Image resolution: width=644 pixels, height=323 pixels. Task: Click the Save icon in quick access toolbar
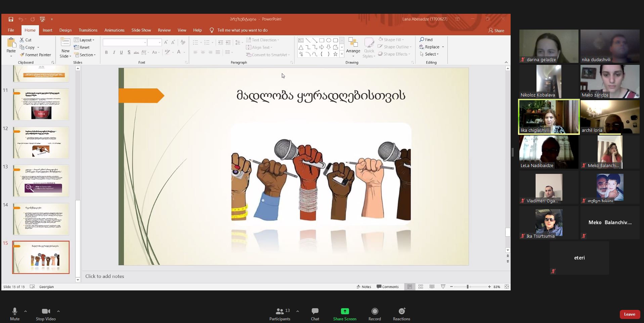(11, 19)
